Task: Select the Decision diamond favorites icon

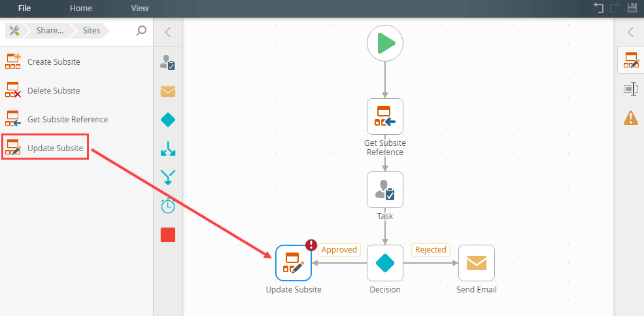Action: pos(167,120)
